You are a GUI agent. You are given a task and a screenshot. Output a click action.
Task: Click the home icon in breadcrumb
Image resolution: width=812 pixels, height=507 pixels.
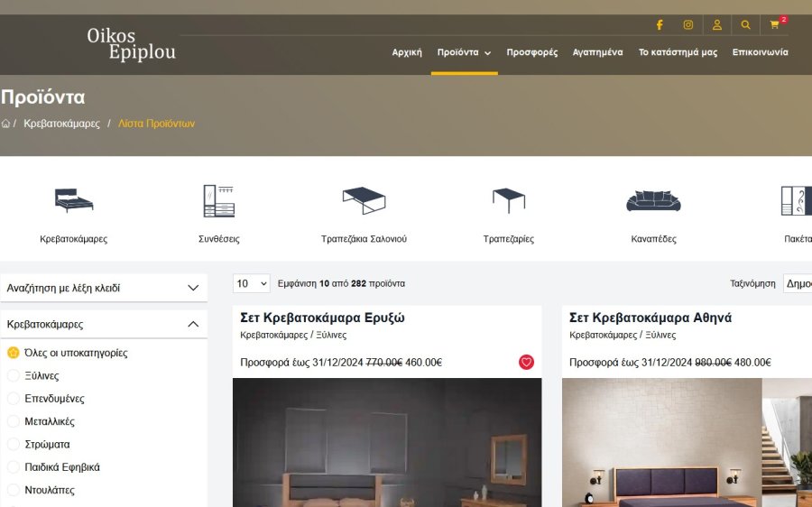[x=5, y=124]
